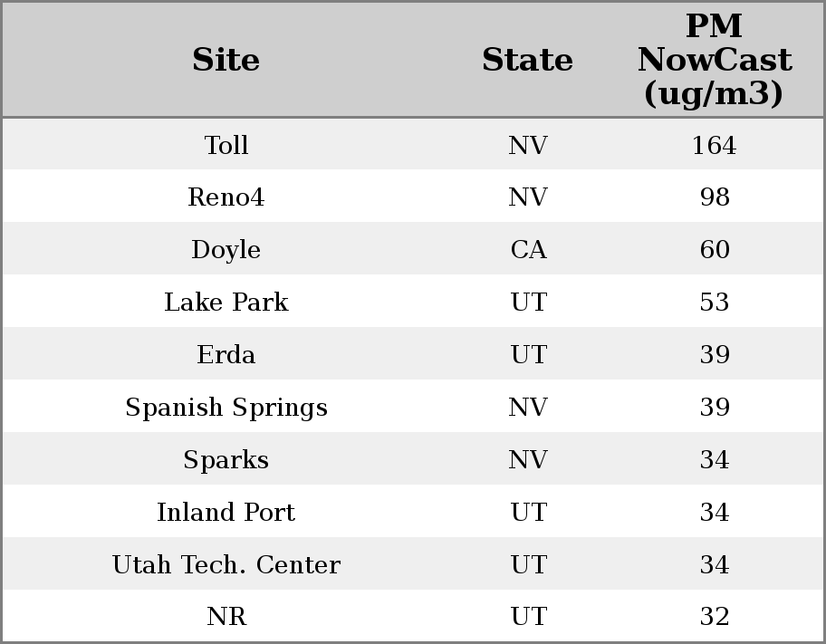Click on Erda site name
The width and height of the screenshot is (826, 644).
coord(226,355)
